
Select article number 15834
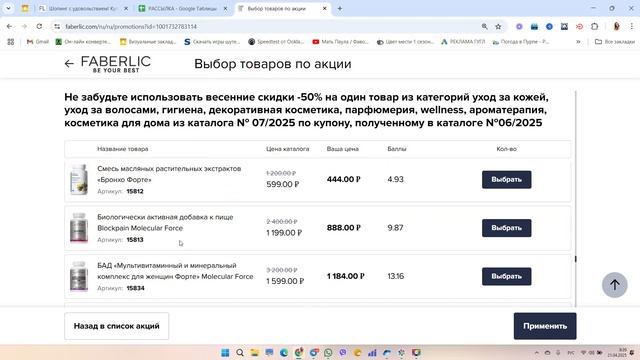click(x=135, y=288)
